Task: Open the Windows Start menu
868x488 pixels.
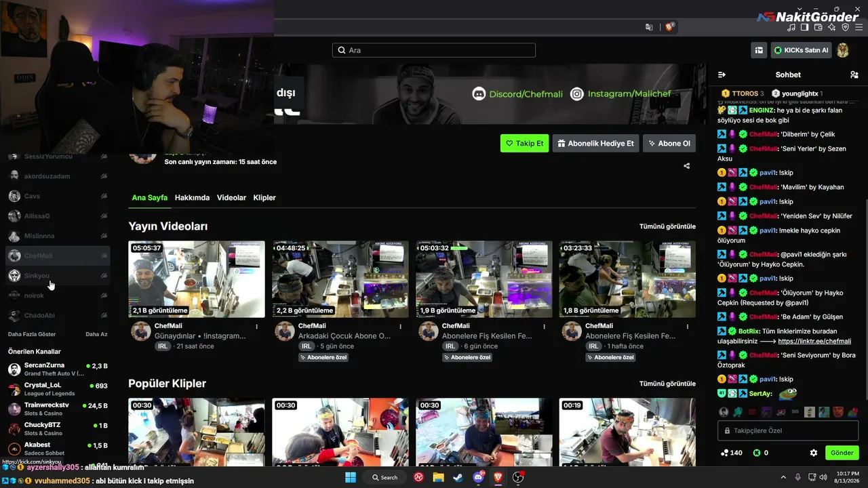Action: [351, 477]
